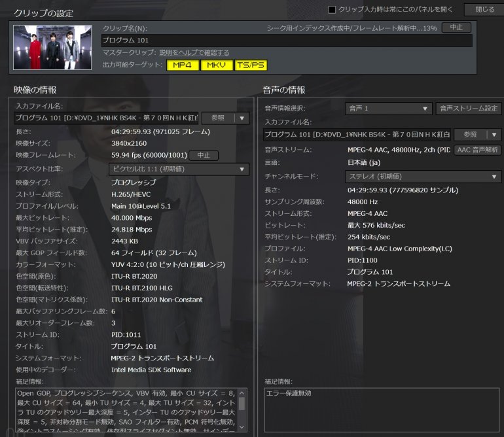The image size is (504, 437).
Task: Stop frame rate analysis 中止 button
Action: pyautogui.click(x=204, y=155)
